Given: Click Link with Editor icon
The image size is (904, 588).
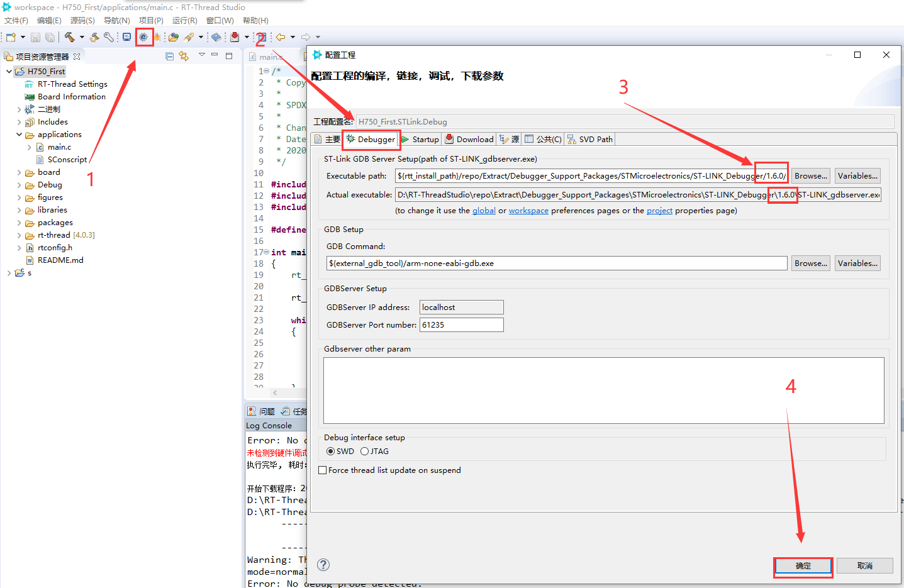Looking at the screenshot, I should pos(184,56).
